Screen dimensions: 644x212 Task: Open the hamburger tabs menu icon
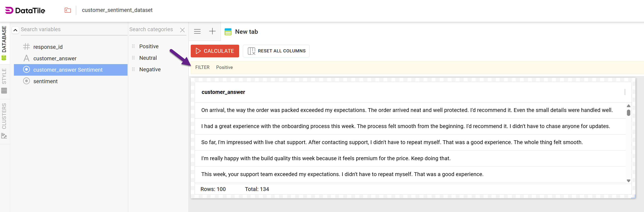pos(197,32)
